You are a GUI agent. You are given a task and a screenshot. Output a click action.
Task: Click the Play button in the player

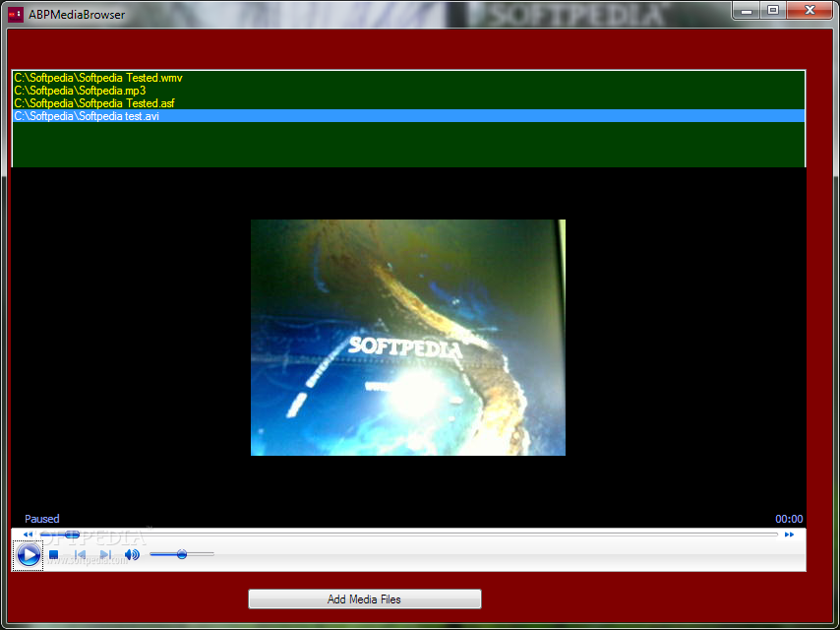click(28, 554)
